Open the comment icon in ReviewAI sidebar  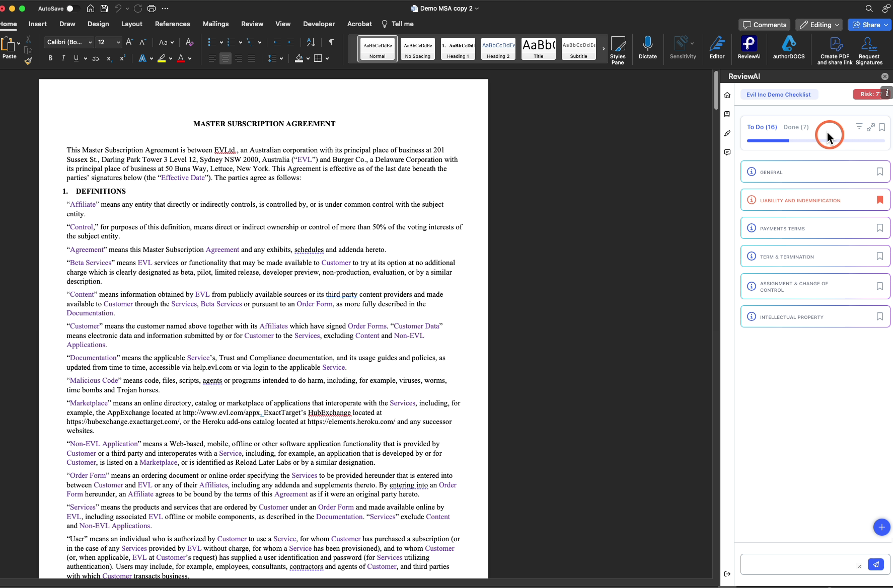(x=727, y=152)
